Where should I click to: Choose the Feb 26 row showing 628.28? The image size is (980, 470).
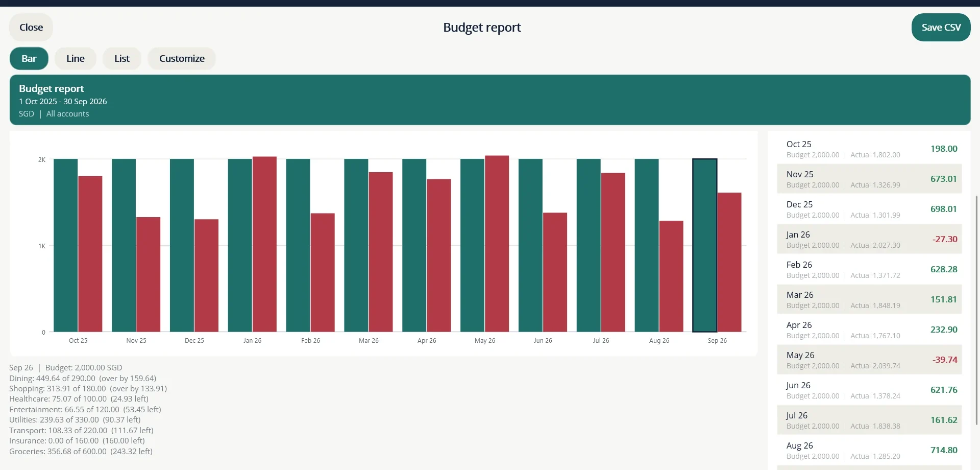point(869,269)
